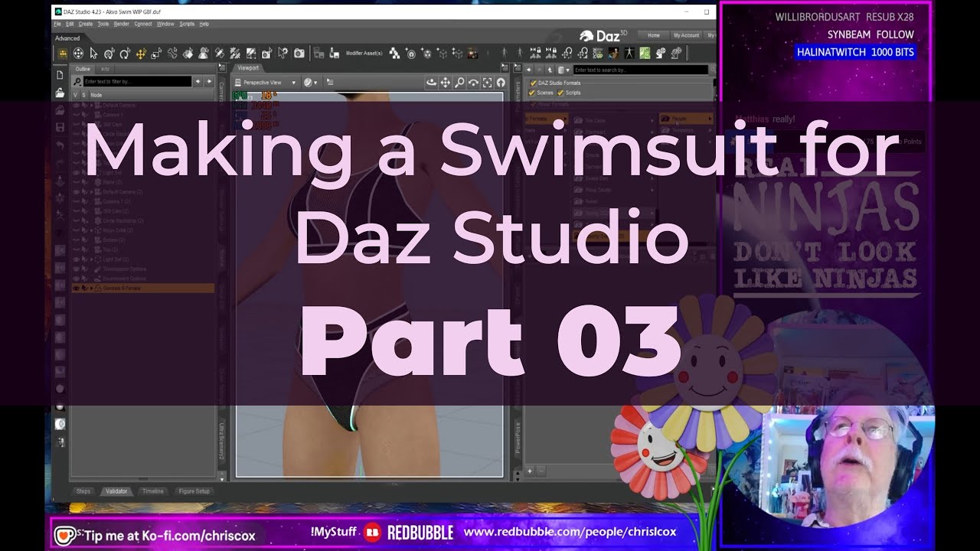Open the Tools menu

pyautogui.click(x=103, y=24)
